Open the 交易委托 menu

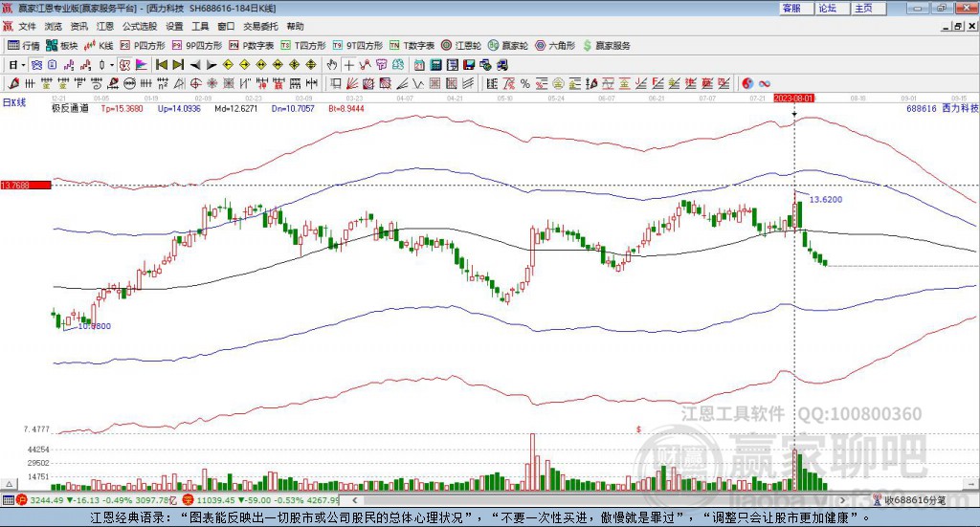260,26
